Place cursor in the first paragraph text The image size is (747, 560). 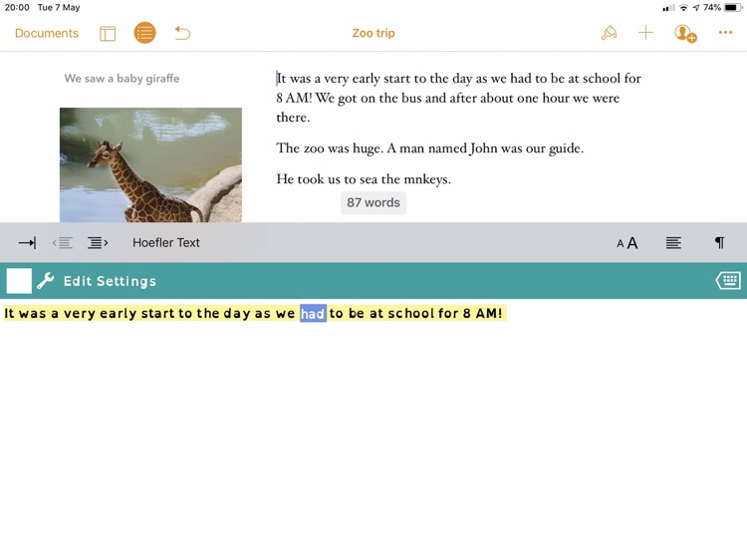(458, 98)
